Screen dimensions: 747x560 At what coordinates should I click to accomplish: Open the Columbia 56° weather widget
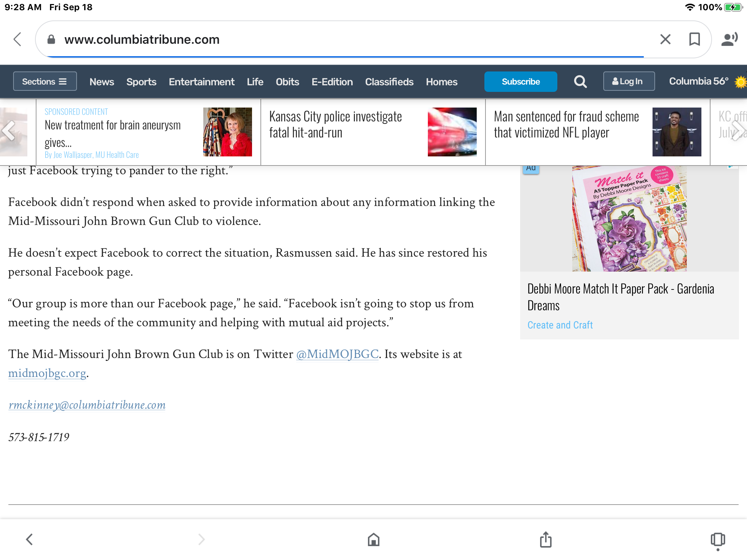[698, 81]
